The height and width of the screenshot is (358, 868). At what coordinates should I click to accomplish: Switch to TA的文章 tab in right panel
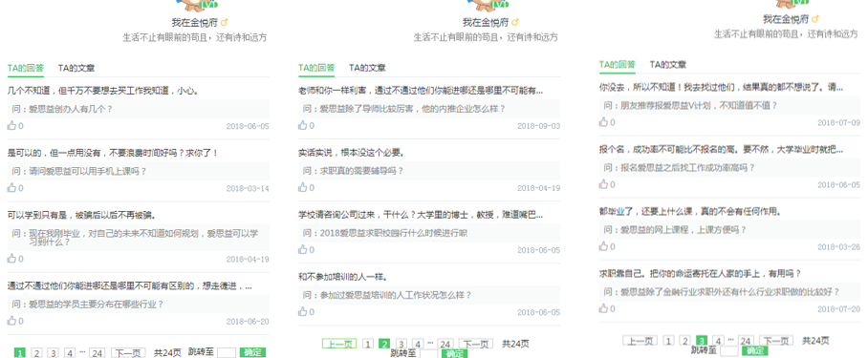[668, 64]
